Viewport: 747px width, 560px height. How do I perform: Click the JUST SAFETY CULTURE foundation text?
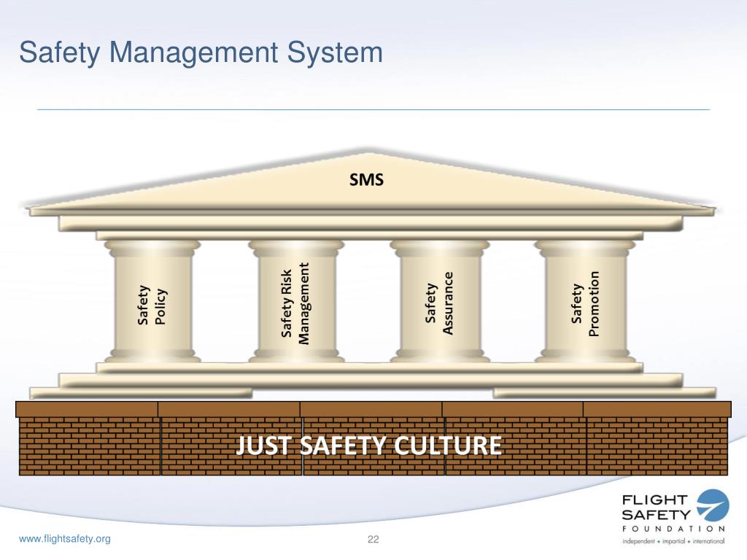point(368,446)
